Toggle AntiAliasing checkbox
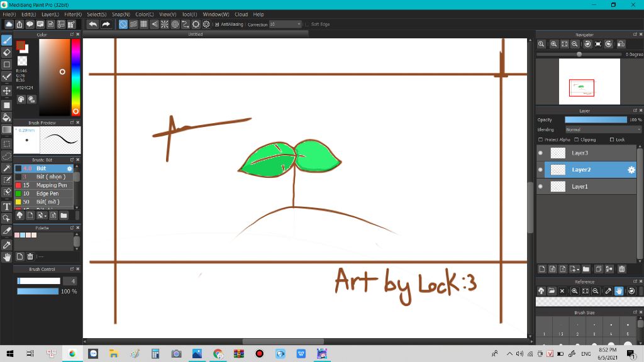This screenshot has height=362, width=644. [217, 25]
